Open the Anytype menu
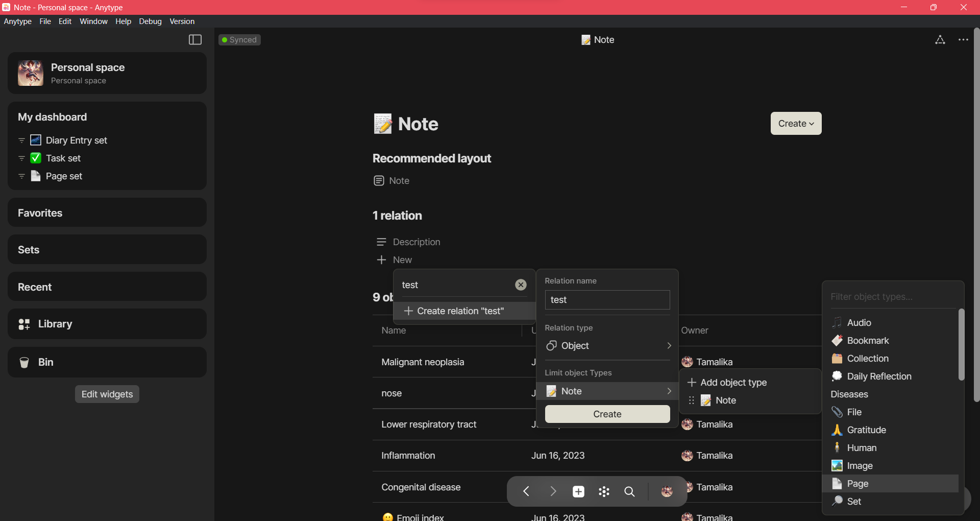Image resolution: width=980 pixels, height=521 pixels. click(17, 21)
